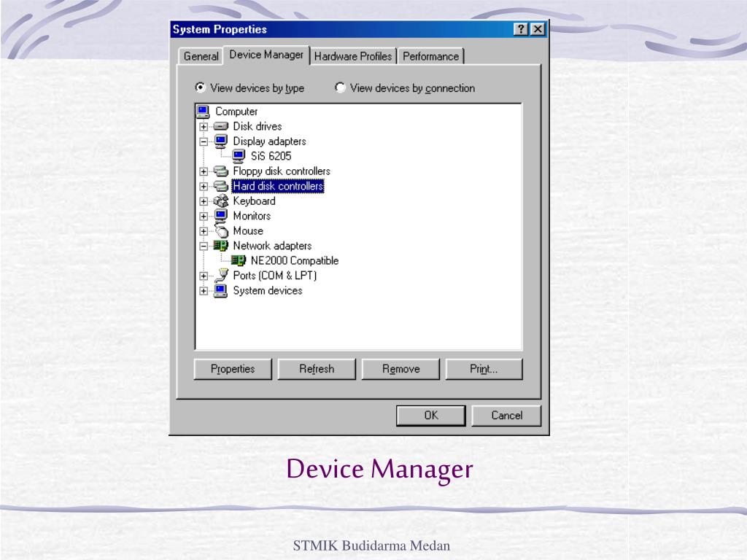
Task: Click the Properties button
Action: [233, 369]
